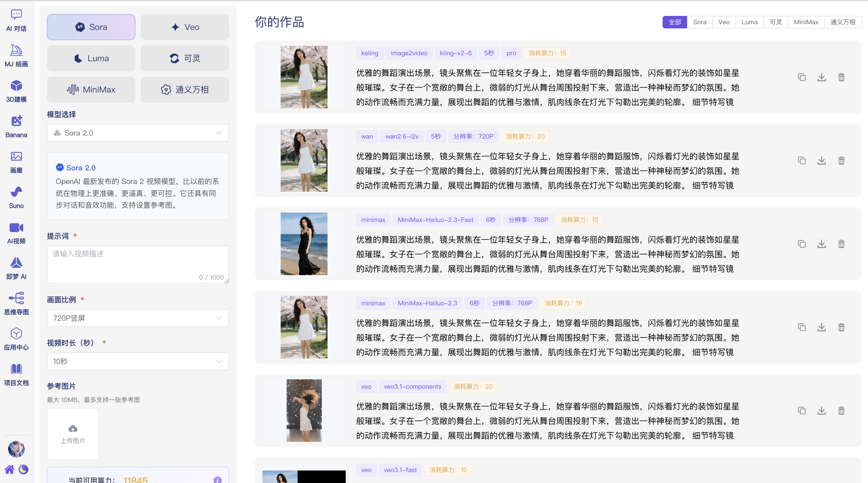This screenshot has height=483, width=868.
Task: Filter works by Luma tab
Action: [749, 22]
